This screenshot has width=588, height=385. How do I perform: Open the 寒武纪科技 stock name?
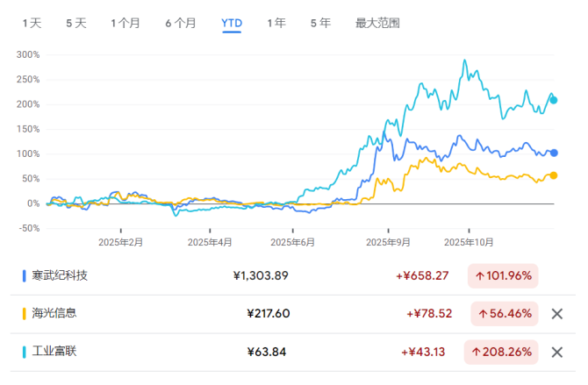click(x=60, y=275)
